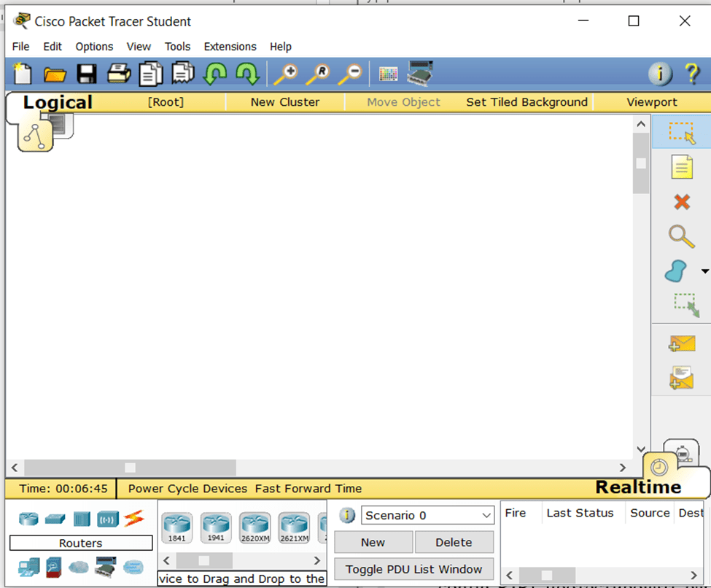
Task: Redo the last action
Action: [x=248, y=74]
